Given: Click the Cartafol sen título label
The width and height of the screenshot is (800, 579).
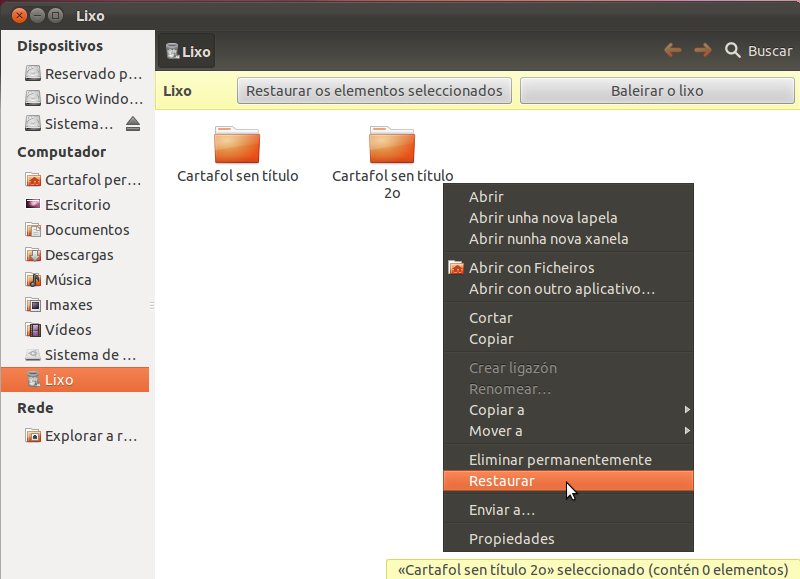Looking at the screenshot, I should pos(238,175).
